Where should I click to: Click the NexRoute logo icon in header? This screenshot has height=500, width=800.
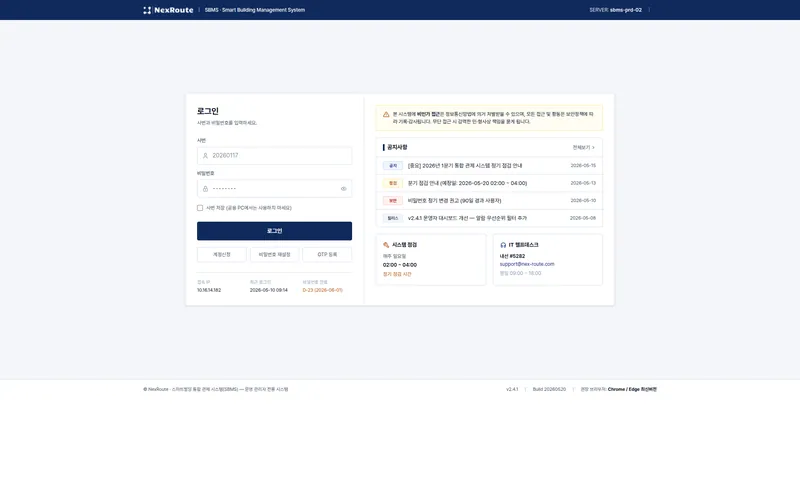pos(147,10)
